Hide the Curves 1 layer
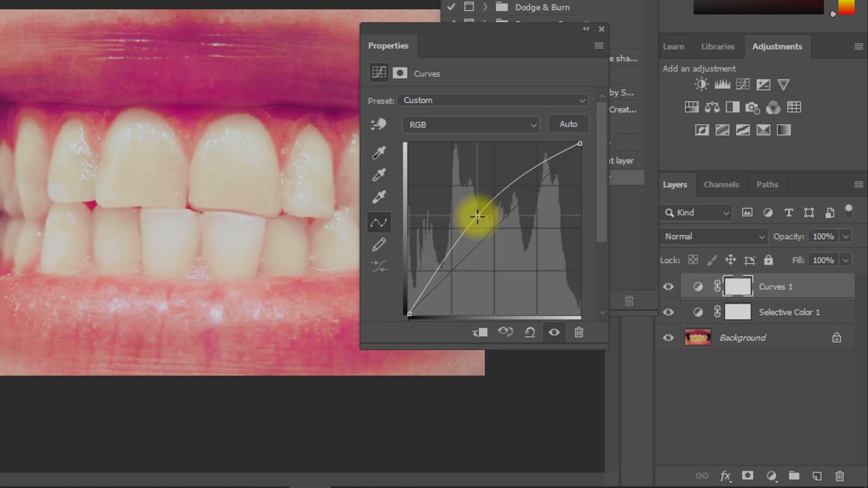The width and height of the screenshot is (868, 488). point(668,286)
